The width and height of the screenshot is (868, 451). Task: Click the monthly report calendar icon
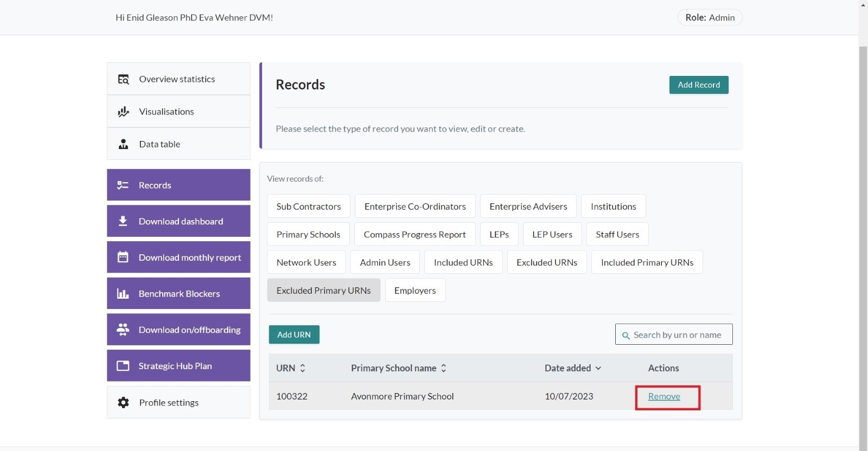pos(123,257)
